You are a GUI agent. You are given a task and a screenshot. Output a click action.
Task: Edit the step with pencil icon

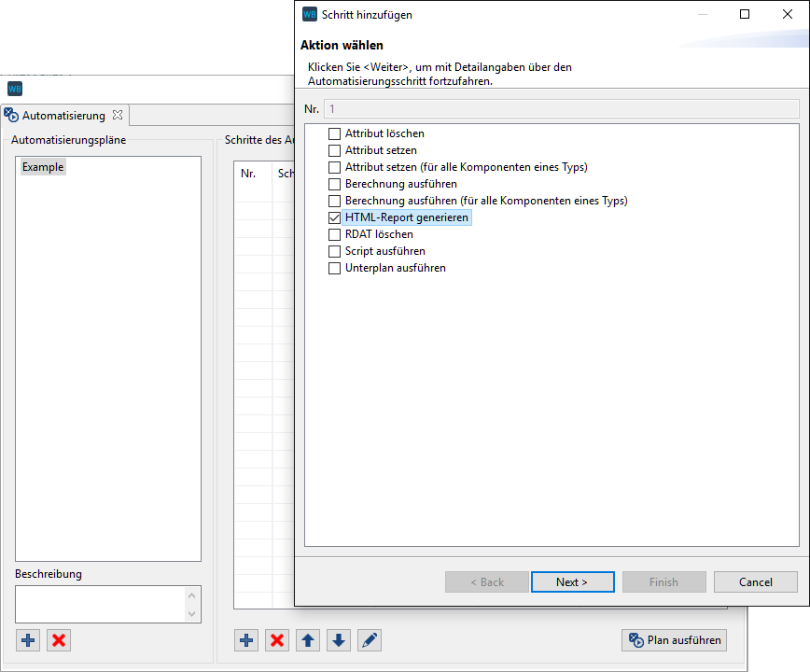tap(370, 640)
